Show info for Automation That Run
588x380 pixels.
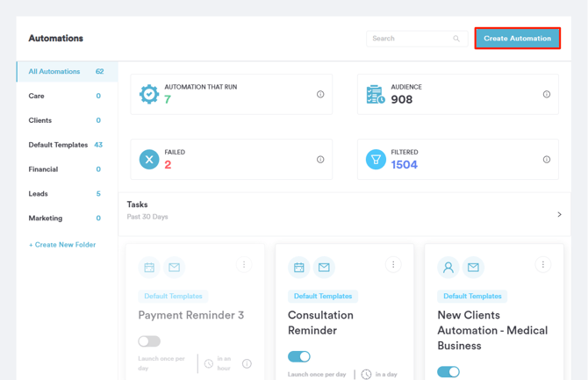click(x=320, y=94)
